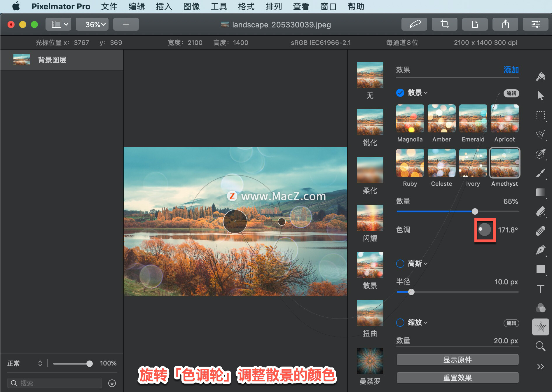Select the Color picker eyedropper tool
The width and height of the screenshot is (552, 392).
pos(541,153)
